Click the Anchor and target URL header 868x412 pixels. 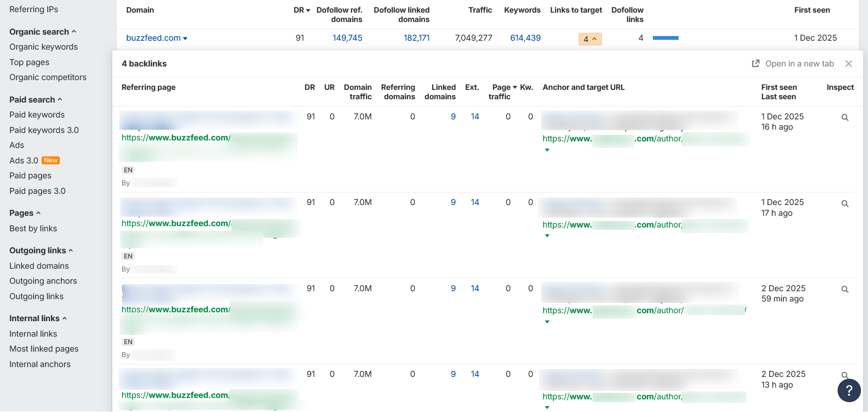click(584, 87)
